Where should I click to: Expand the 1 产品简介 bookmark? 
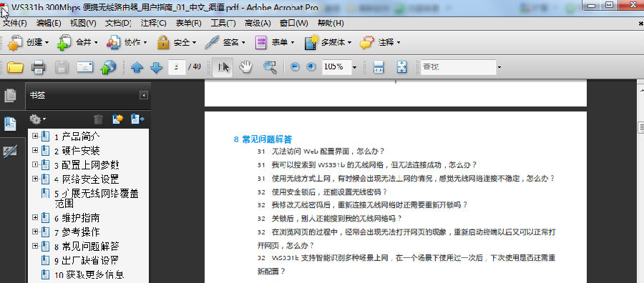click(35, 136)
